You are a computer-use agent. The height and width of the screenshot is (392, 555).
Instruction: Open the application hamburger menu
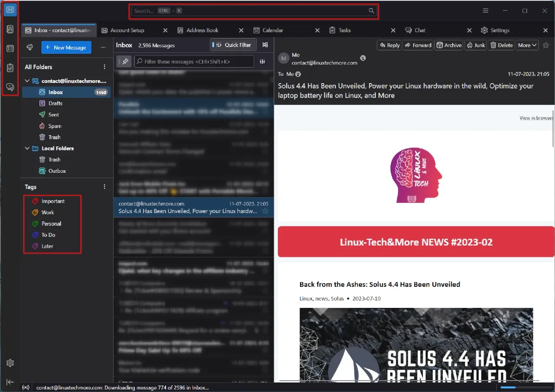point(486,11)
